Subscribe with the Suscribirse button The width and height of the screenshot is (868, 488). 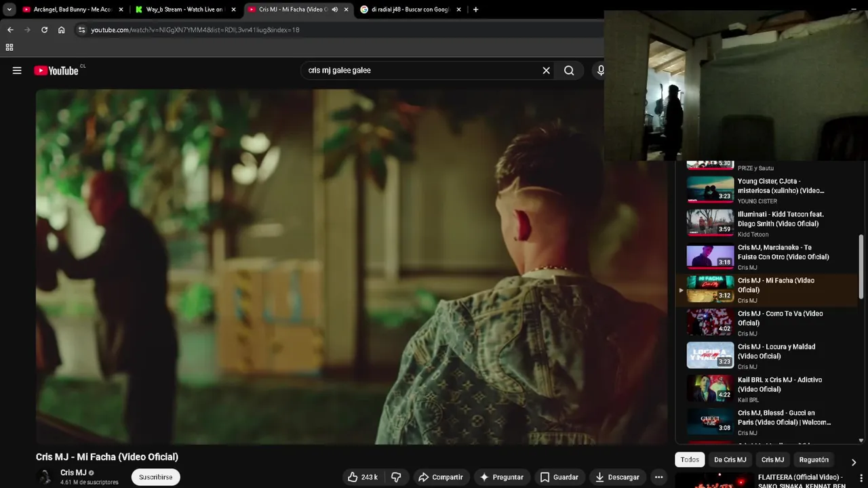click(x=155, y=477)
